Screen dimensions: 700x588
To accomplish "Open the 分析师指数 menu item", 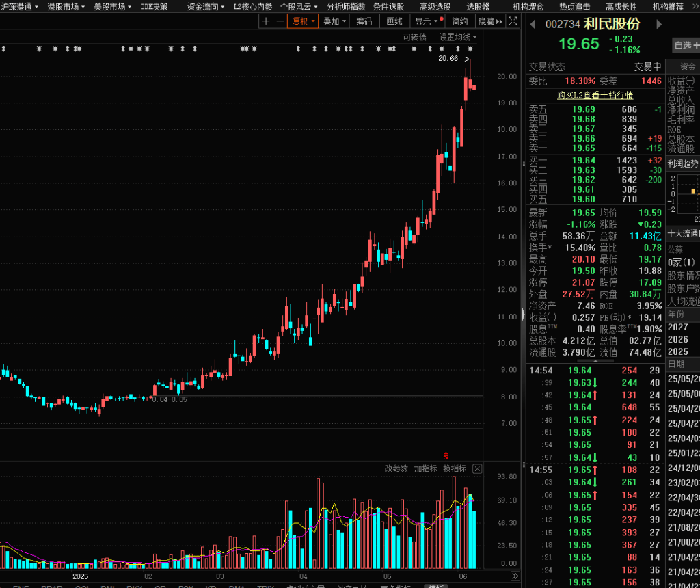I will point(346,7).
